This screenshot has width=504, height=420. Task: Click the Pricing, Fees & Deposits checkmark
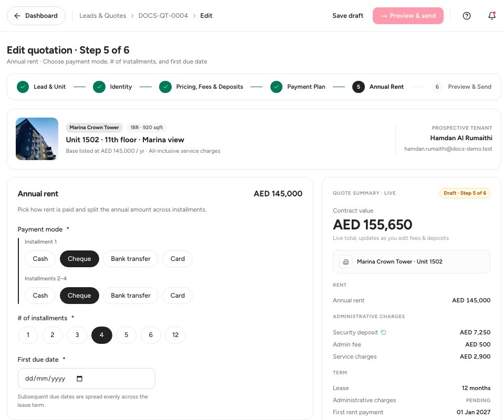click(x=165, y=87)
